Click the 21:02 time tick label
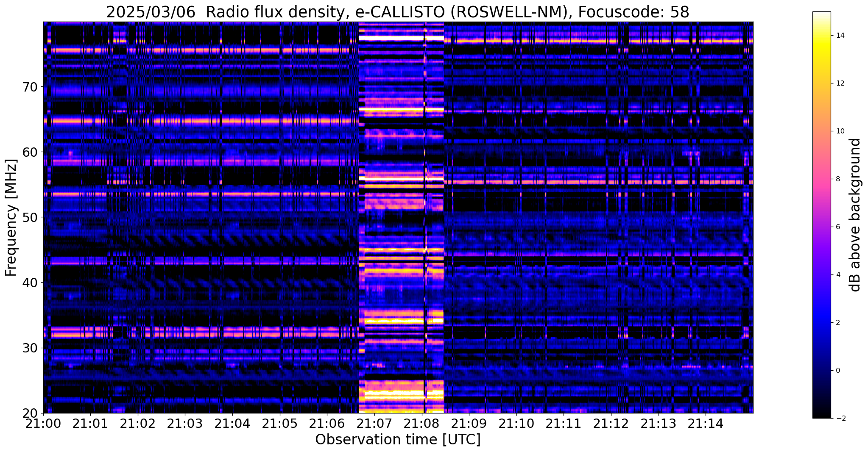The height and width of the screenshot is (452, 868). click(138, 423)
